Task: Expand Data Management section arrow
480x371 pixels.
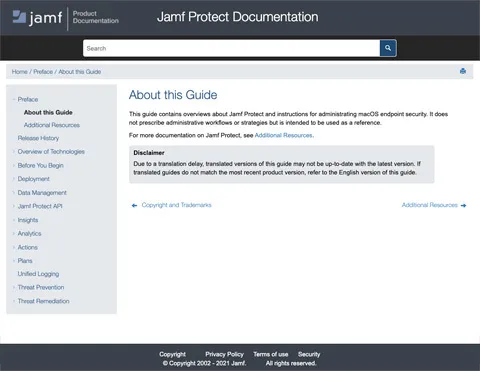Action: pyautogui.click(x=14, y=193)
